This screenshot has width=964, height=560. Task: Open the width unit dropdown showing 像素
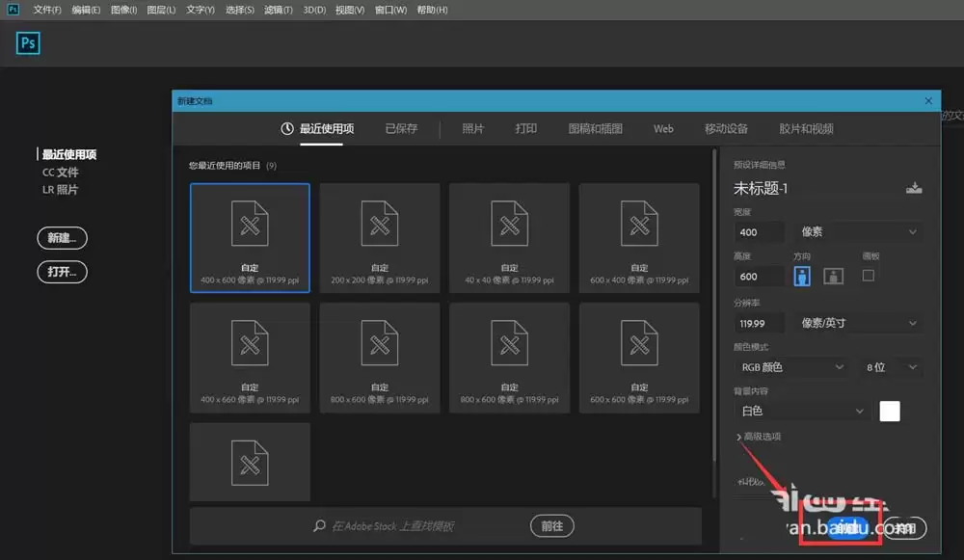(858, 231)
